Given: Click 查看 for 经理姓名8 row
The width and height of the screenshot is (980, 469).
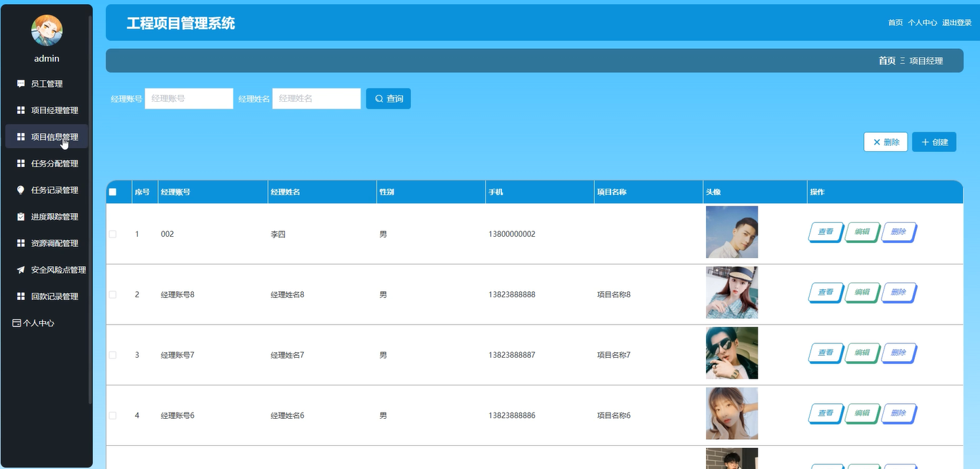Looking at the screenshot, I should [x=826, y=293].
